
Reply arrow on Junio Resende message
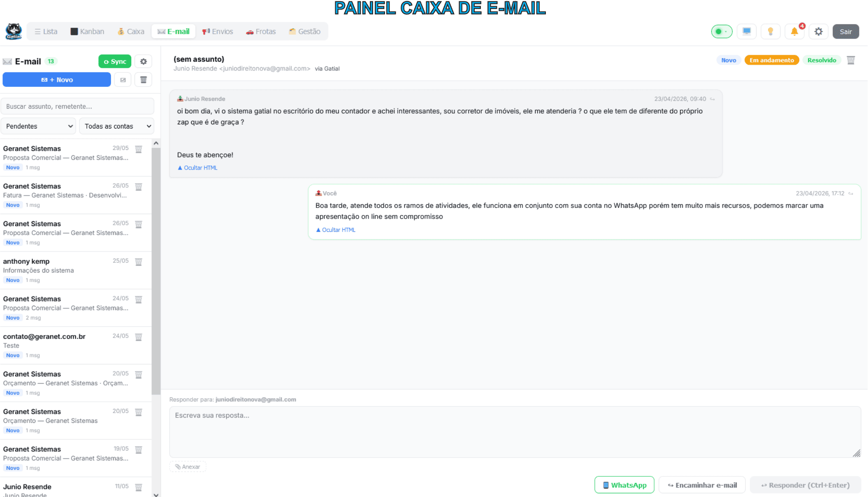click(713, 99)
